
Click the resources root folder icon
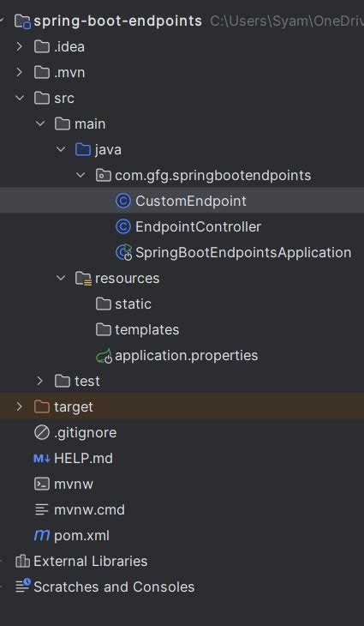click(x=83, y=278)
